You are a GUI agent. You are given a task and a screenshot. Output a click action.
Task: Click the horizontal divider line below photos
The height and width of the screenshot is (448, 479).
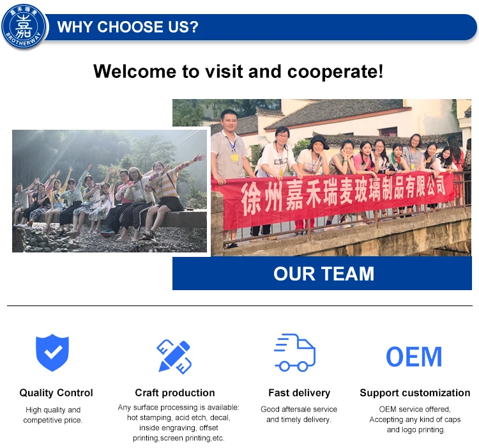(240, 305)
